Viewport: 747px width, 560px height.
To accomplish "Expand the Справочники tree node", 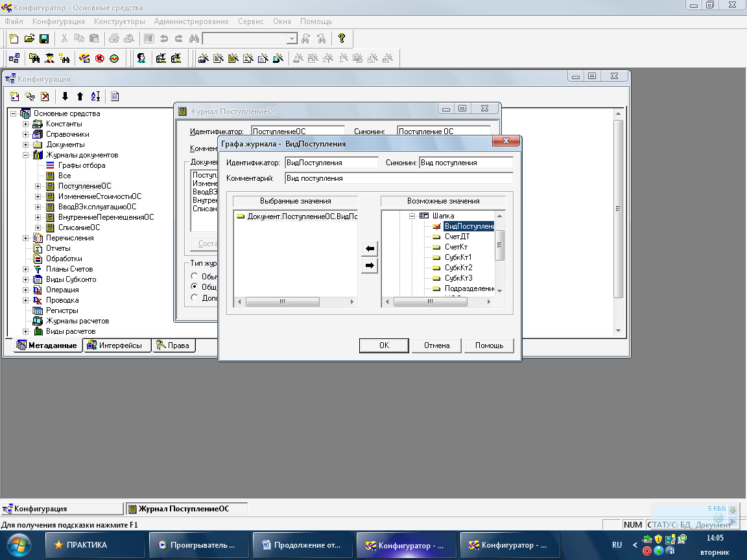I will click(26, 134).
